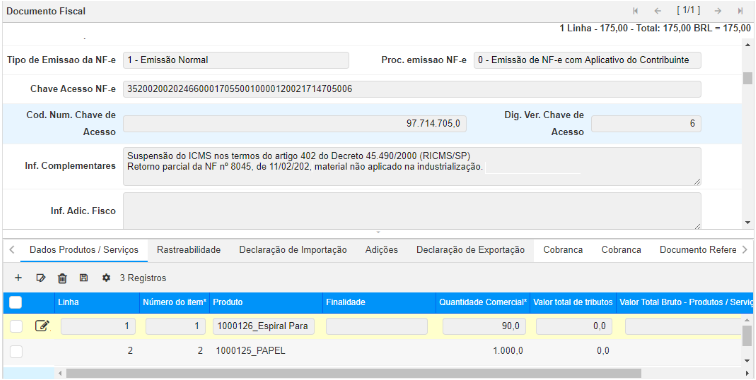Screen dimensions: 756x380
Task: Go to first record navigation icon
Action: pyautogui.click(x=635, y=11)
